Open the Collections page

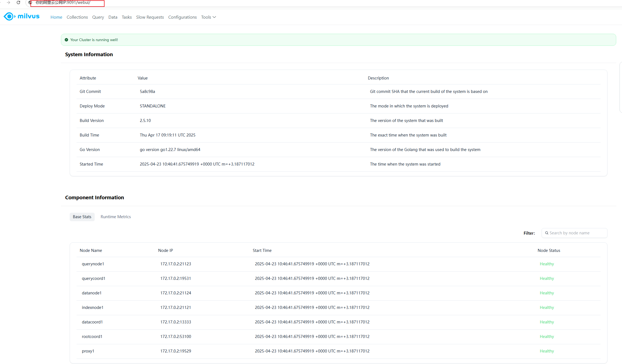(x=77, y=17)
